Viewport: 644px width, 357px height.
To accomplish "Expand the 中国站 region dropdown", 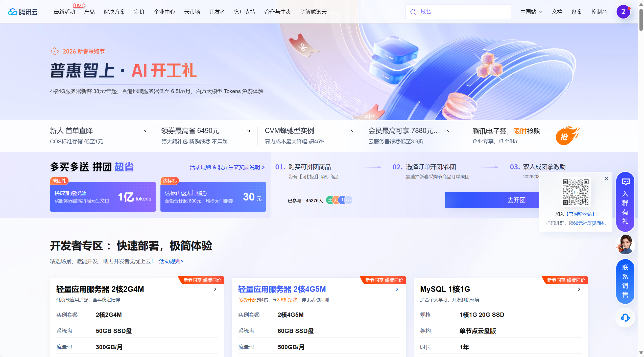I will [531, 12].
